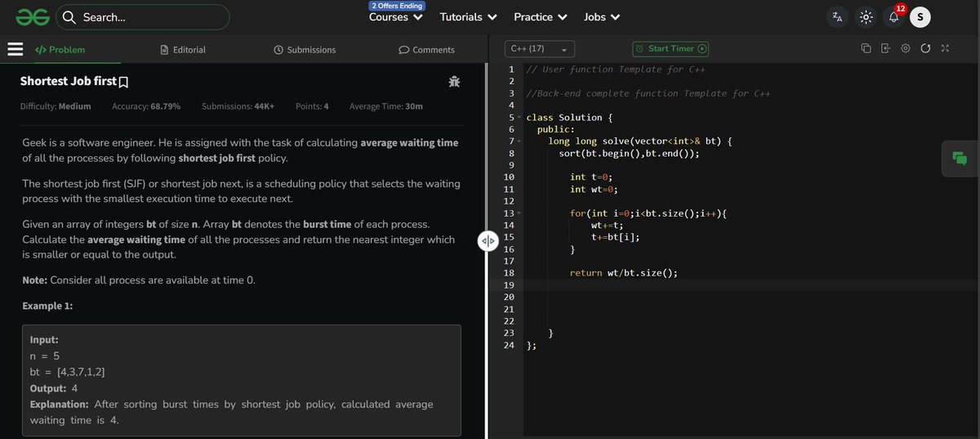Open the language translate icon
The width and height of the screenshot is (980, 439).
tap(836, 16)
